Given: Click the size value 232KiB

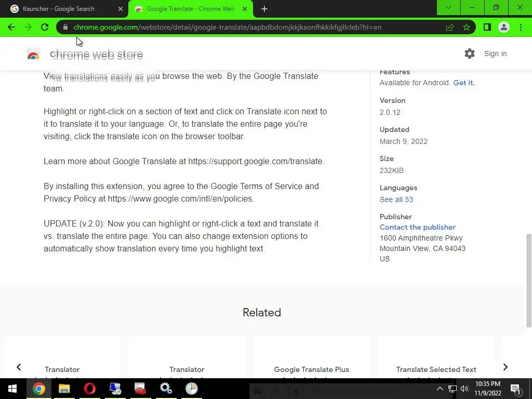Looking at the screenshot, I should coord(392,170).
